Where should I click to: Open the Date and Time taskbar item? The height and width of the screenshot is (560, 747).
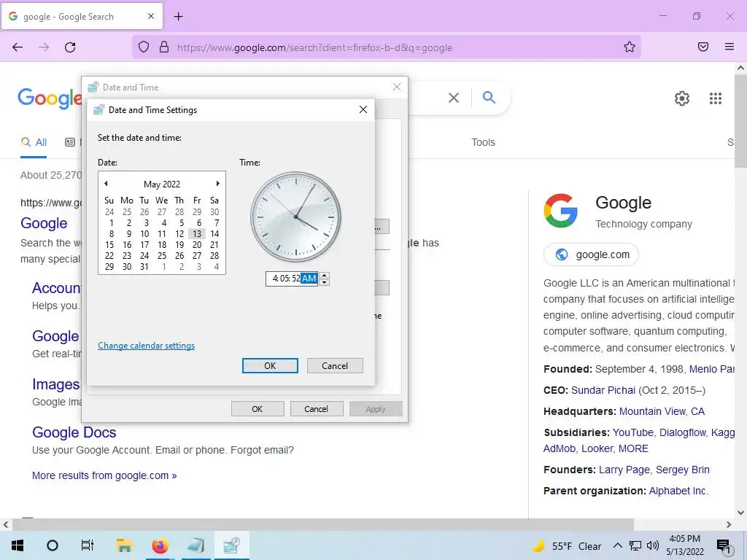231,545
